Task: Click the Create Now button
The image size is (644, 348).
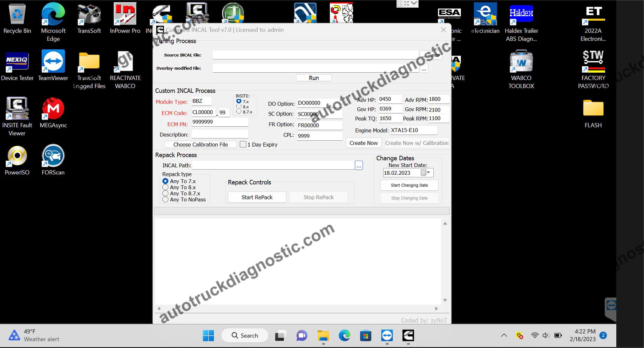Action: click(x=364, y=143)
